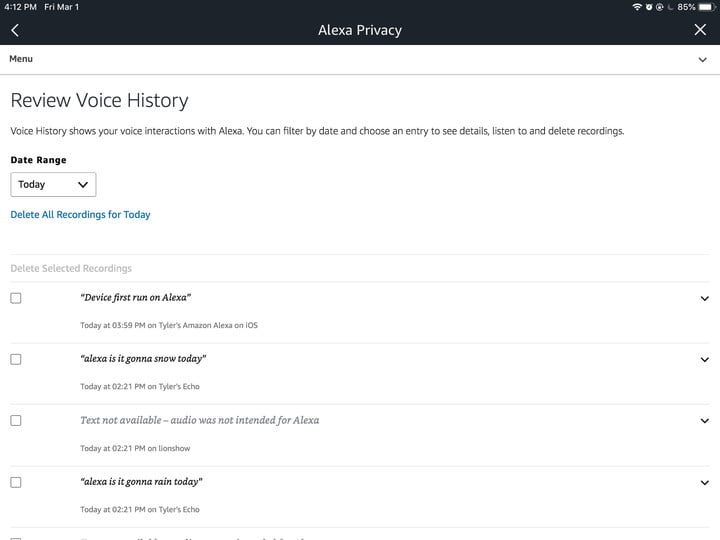Image resolution: width=720 pixels, height=540 pixels.
Task: Check the "Device first run on Alexa" checkbox
Action: [x=16, y=298]
